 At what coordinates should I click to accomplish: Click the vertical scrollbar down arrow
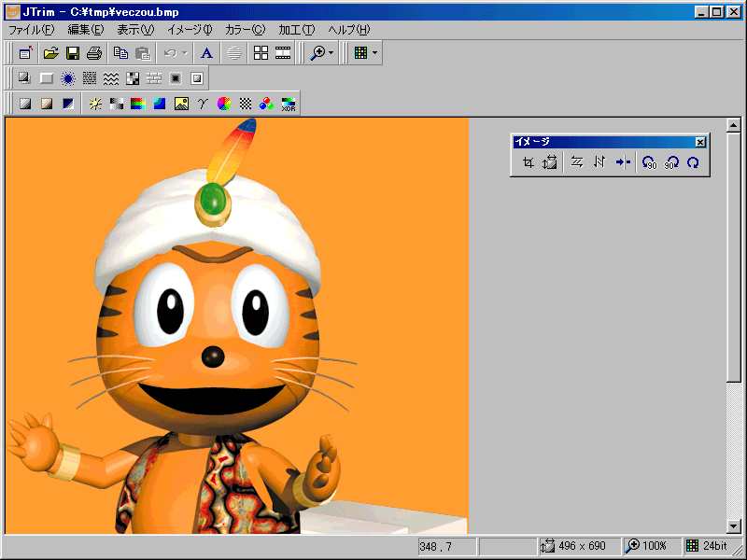(x=734, y=526)
